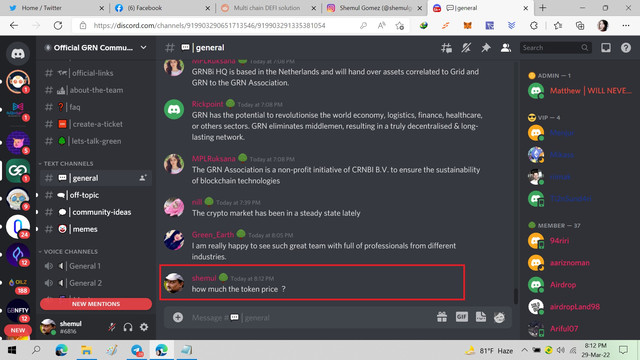Open the GIF picker
Viewport: 640px width, 360px height.
[x=462, y=317]
